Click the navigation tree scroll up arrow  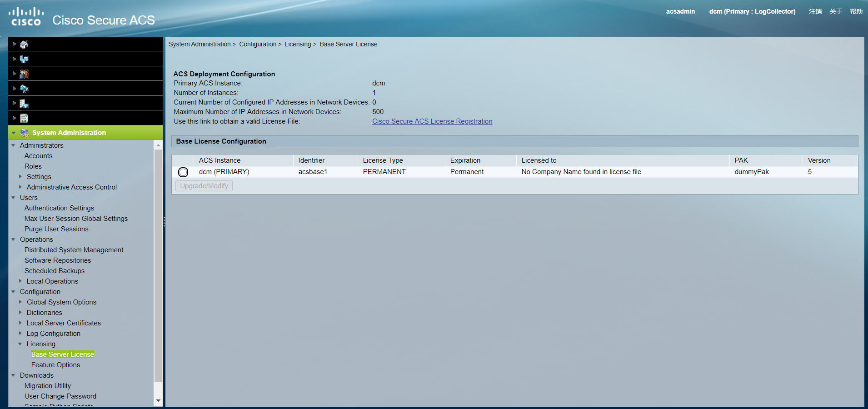pyautogui.click(x=158, y=145)
